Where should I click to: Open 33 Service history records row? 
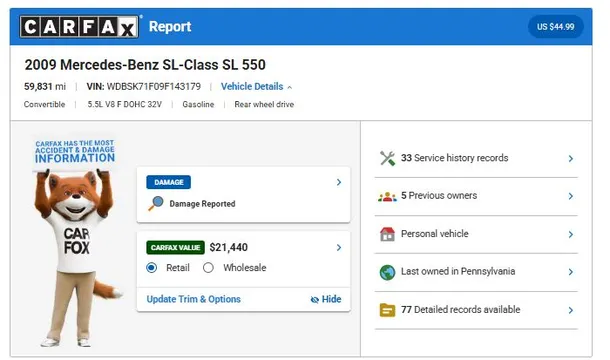(476, 158)
